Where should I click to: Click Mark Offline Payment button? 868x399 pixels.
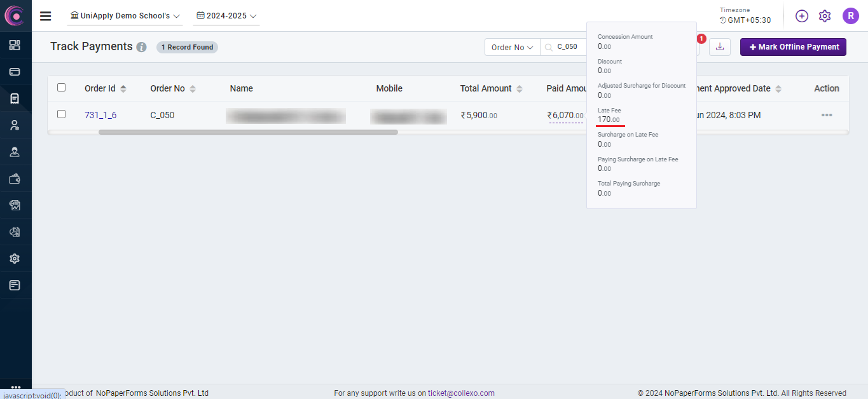tap(792, 47)
